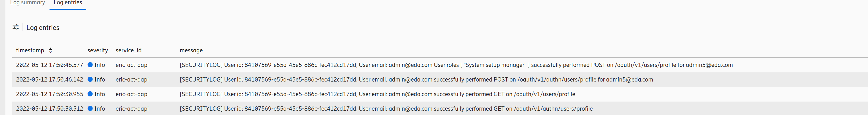Viewport: 868px width, 115px height.
Task: Click eric-act-aapi in the last log row
Action: click(132, 108)
